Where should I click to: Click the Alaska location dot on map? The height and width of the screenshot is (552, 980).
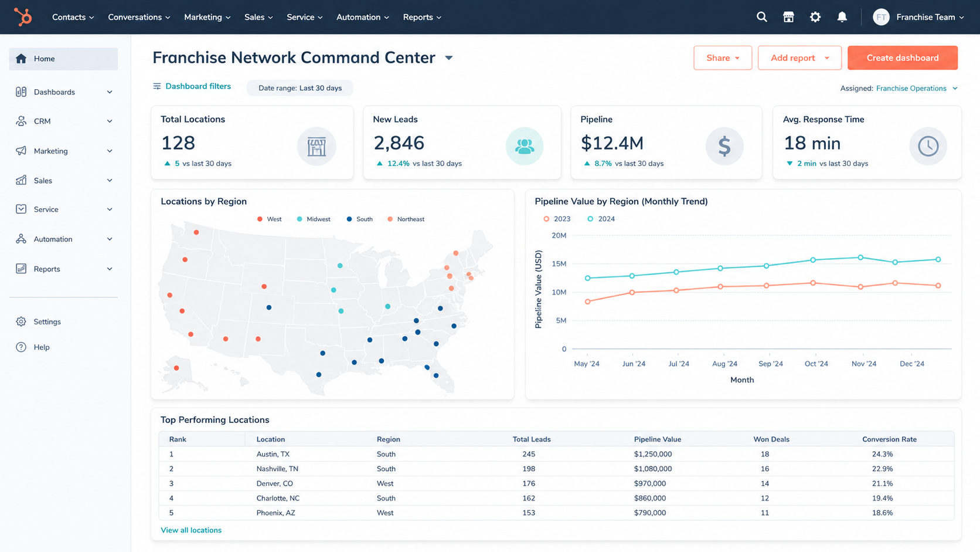[x=176, y=368]
